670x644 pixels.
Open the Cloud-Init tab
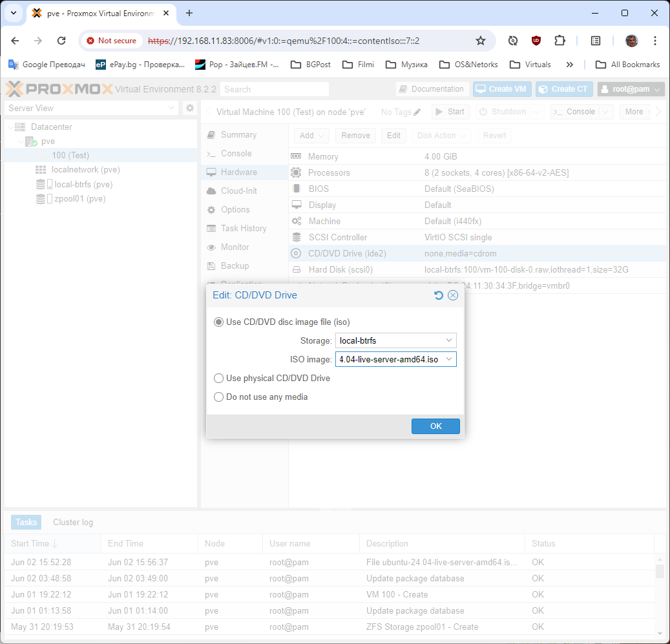point(244,191)
